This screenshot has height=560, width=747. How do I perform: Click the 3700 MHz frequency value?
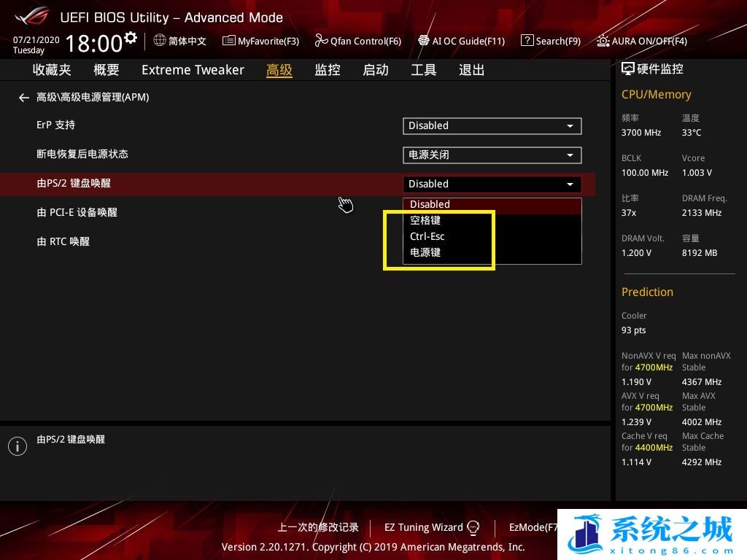point(641,133)
